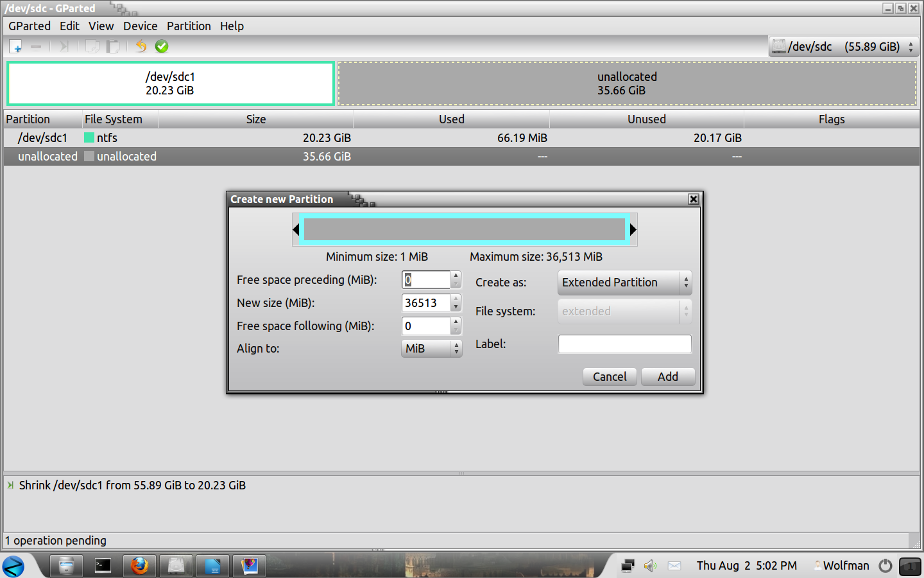Open the /dev/sdc device selector dropdown
924x578 pixels.
(844, 46)
